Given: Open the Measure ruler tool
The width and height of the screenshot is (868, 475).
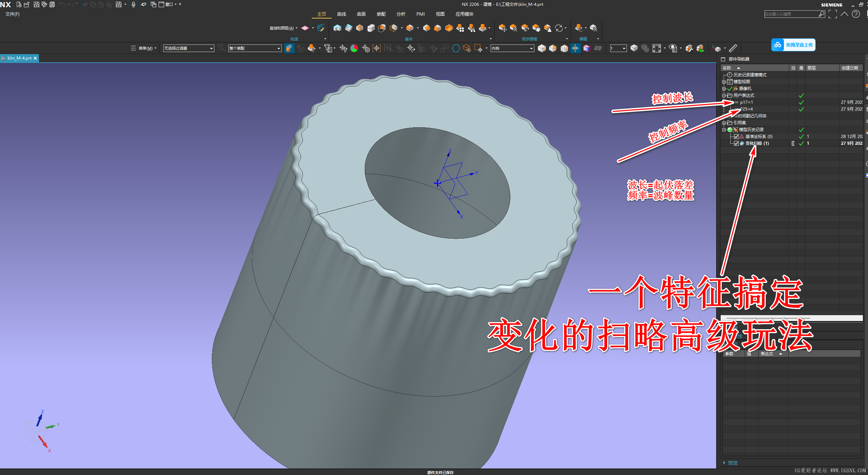Looking at the screenshot, I should pyautogui.click(x=732, y=48).
